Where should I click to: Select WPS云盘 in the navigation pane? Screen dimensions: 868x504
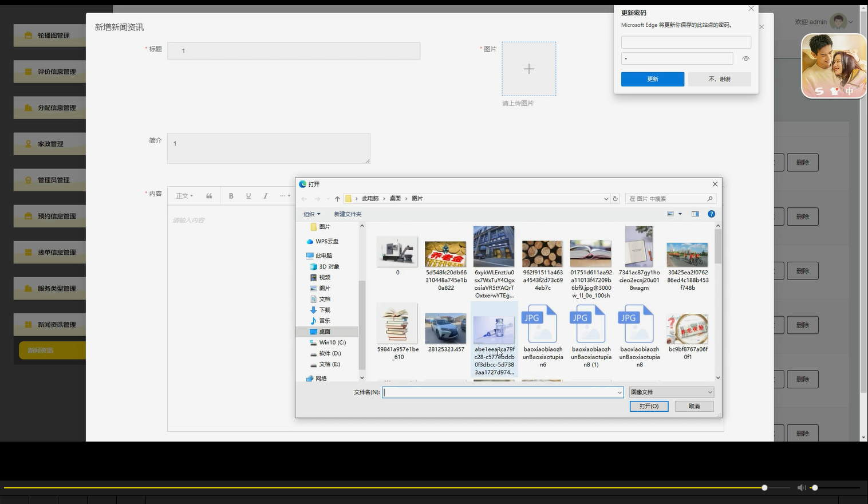pos(322,241)
